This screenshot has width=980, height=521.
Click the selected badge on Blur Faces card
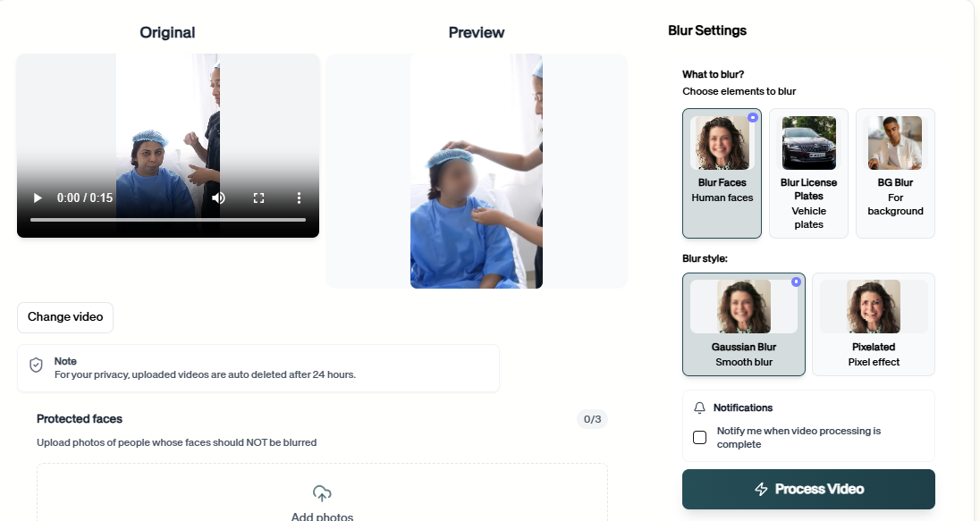(x=753, y=117)
